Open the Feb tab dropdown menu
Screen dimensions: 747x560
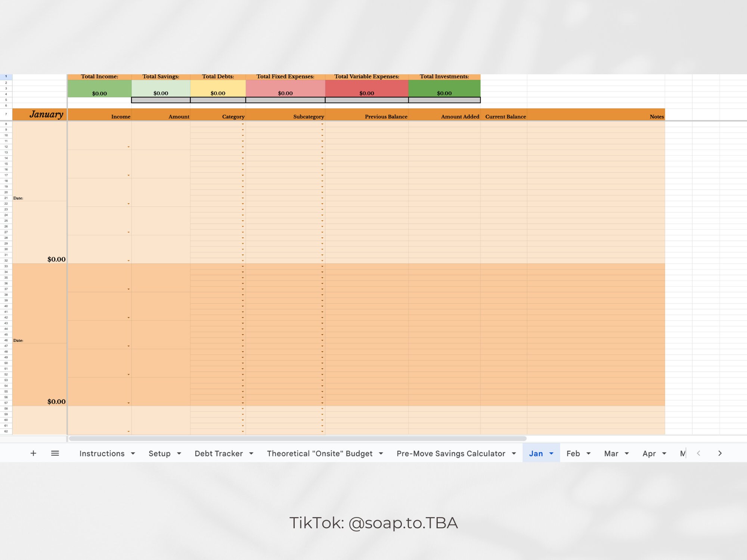click(x=589, y=453)
